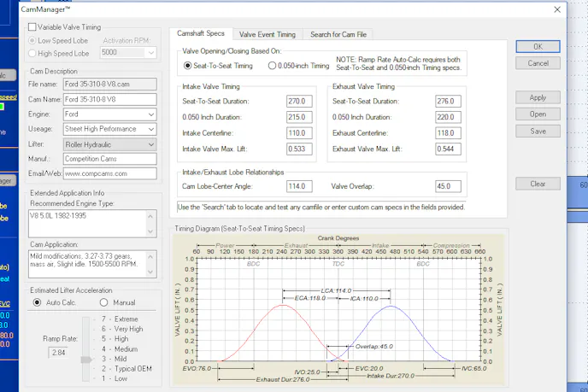Select Seat-To-Seat Timing radio option

click(188, 65)
